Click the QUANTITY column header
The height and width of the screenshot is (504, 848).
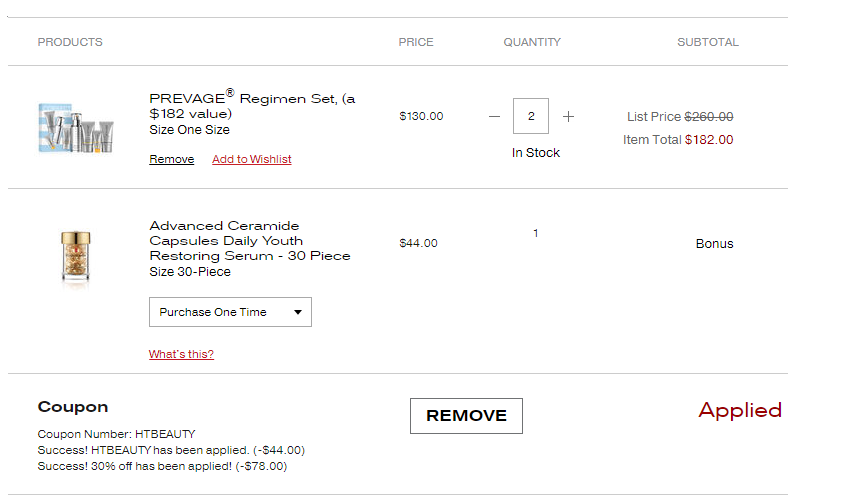click(x=532, y=42)
